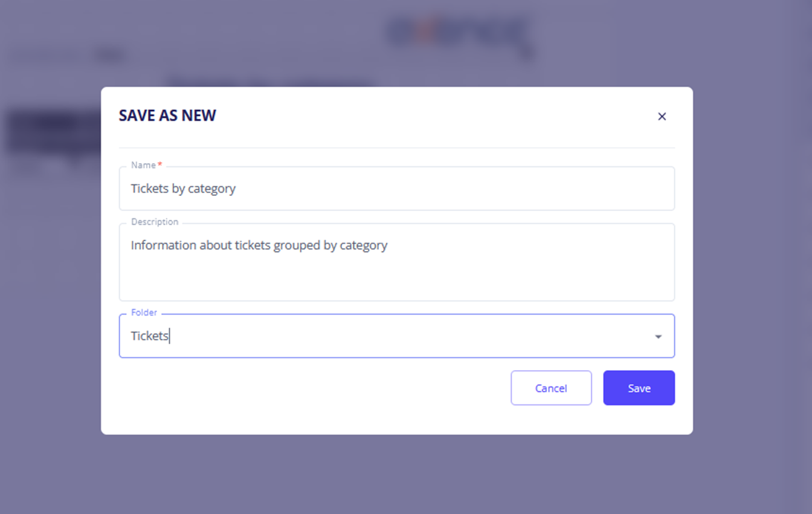812x514 pixels.
Task: Close the Save As New dialog
Action: [662, 117]
